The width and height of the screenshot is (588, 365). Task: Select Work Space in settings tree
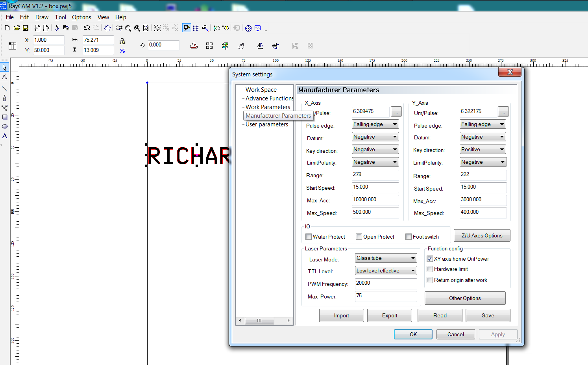261,90
